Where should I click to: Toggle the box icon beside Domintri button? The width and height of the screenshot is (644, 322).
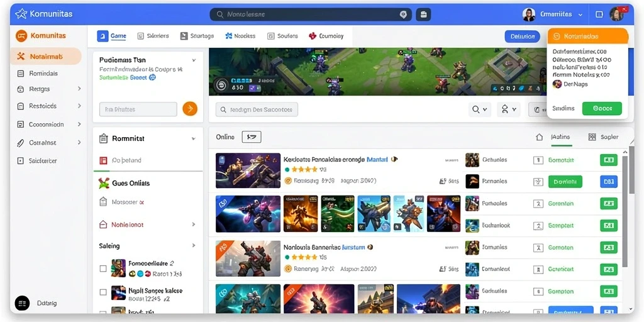(x=538, y=182)
